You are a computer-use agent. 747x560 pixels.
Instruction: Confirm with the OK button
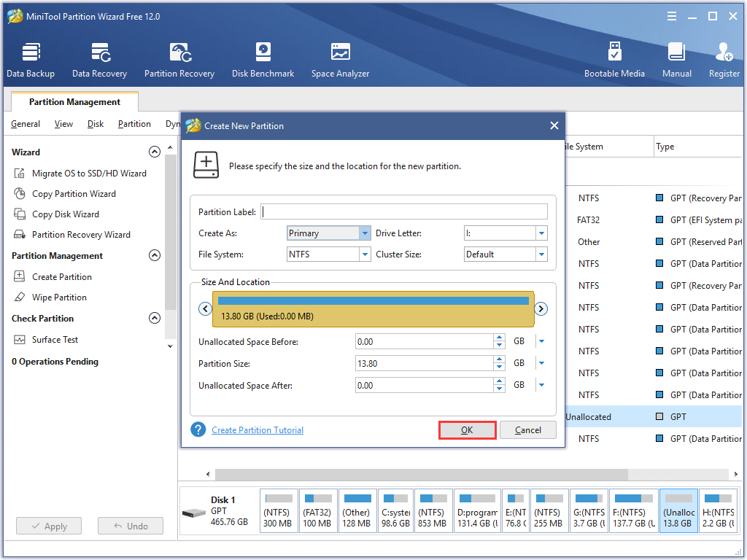point(467,430)
